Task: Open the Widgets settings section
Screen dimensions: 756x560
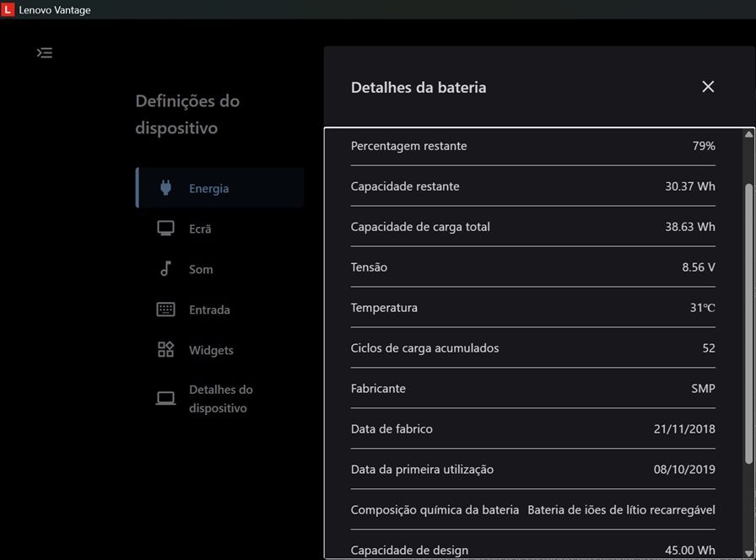Action: [220, 350]
